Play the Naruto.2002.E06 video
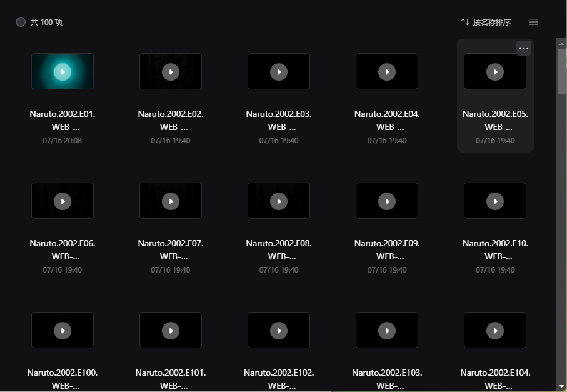Screen dimensions: 567x392 click(63, 201)
